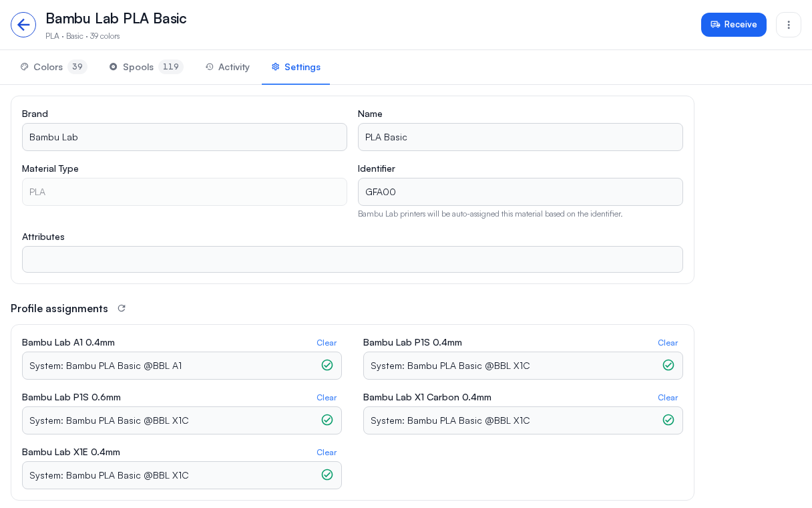Clear the Bambu Lab P1S 0.6mm profile

tap(327, 398)
